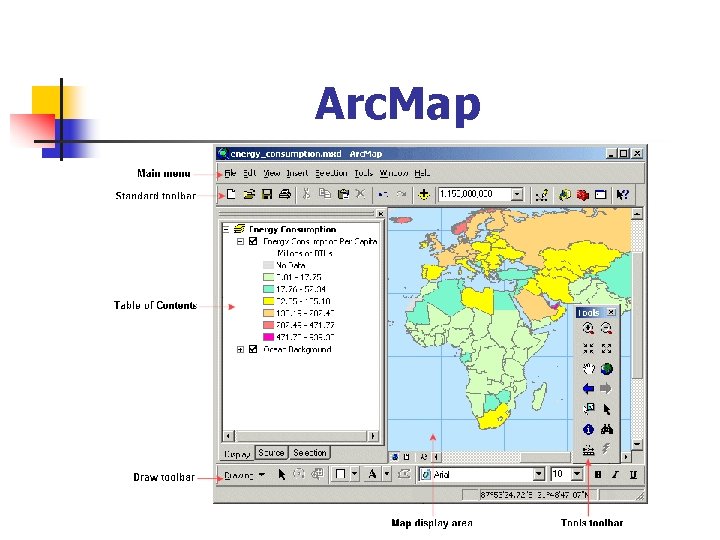This screenshot has width=720, height=540.
Task: Open the rectangle shape dropdown arrow
Action: pyautogui.click(x=354, y=474)
